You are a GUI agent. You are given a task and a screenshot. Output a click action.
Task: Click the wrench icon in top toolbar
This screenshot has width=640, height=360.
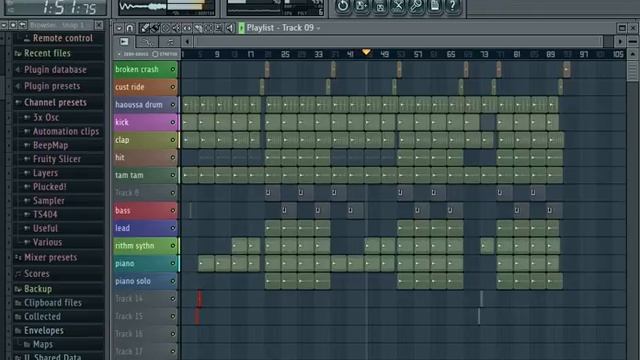[416, 6]
